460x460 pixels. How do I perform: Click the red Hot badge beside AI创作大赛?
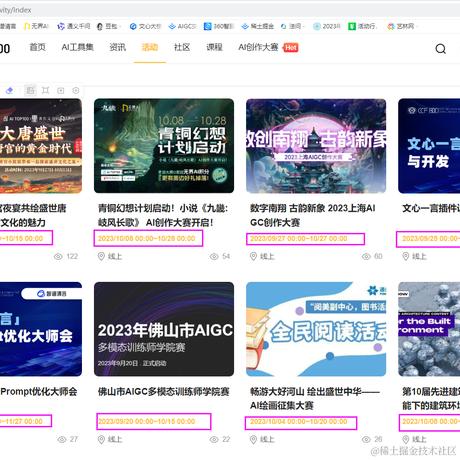tap(290, 48)
